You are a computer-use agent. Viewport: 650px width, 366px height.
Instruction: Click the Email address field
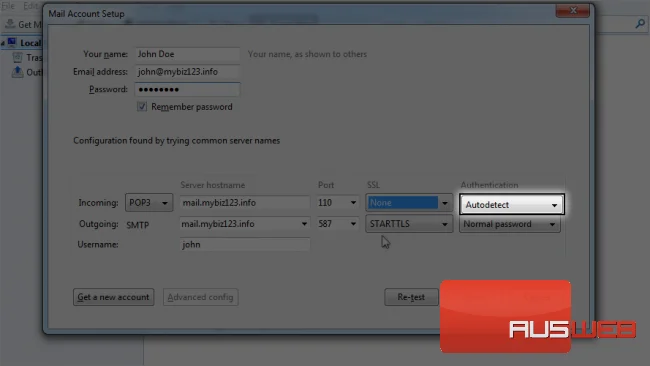click(187, 72)
